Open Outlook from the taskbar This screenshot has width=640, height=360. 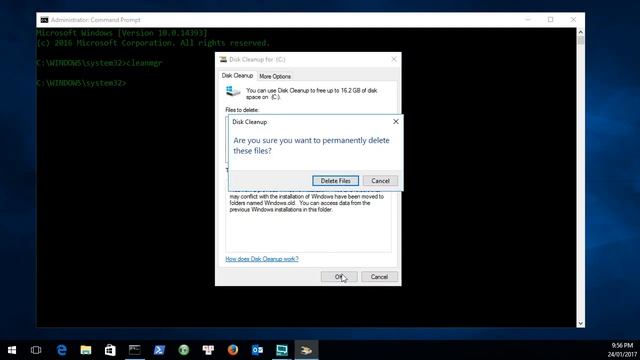pos(257,350)
